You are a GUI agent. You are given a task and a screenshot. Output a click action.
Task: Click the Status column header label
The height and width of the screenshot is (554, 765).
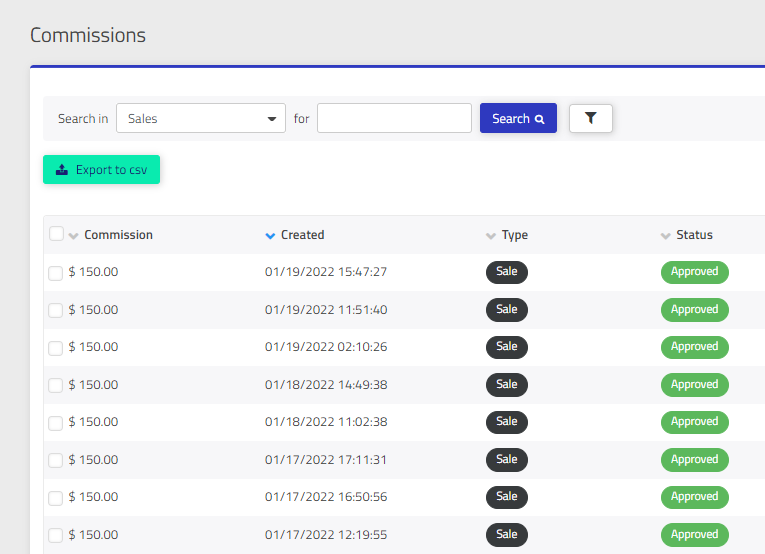[x=694, y=235]
